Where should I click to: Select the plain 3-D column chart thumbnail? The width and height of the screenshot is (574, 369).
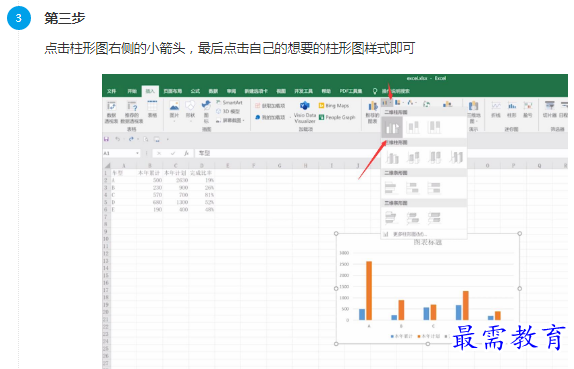click(x=456, y=158)
